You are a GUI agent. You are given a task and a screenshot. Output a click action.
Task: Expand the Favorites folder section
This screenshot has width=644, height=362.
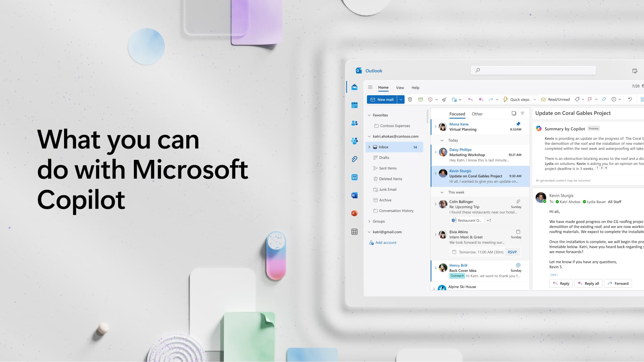(x=369, y=115)
